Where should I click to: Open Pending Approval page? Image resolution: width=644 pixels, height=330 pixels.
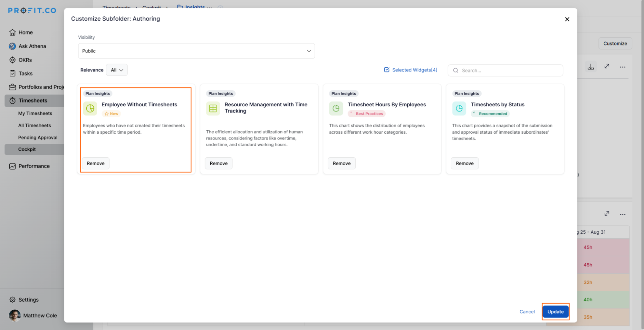(38, 137)
